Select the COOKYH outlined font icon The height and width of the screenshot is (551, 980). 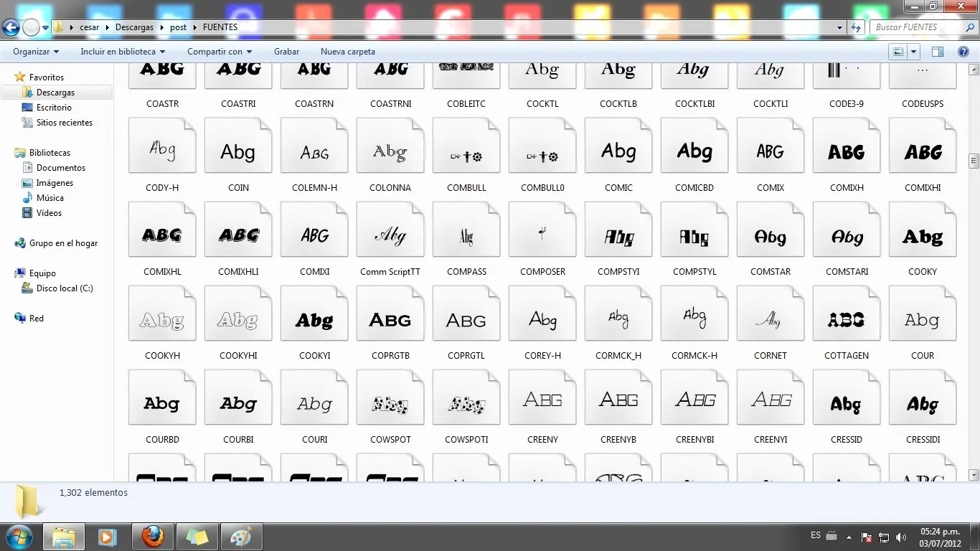click(162, 314)
